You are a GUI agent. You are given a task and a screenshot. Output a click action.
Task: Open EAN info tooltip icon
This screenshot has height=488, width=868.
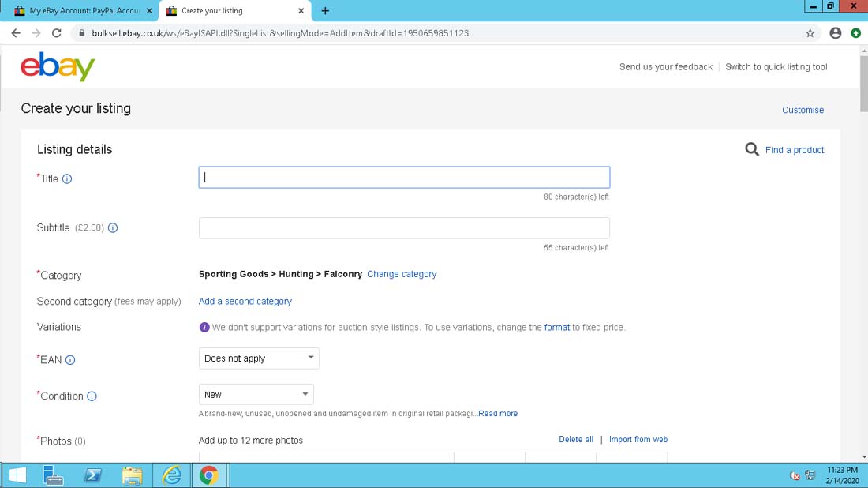(x=70, y=360)
